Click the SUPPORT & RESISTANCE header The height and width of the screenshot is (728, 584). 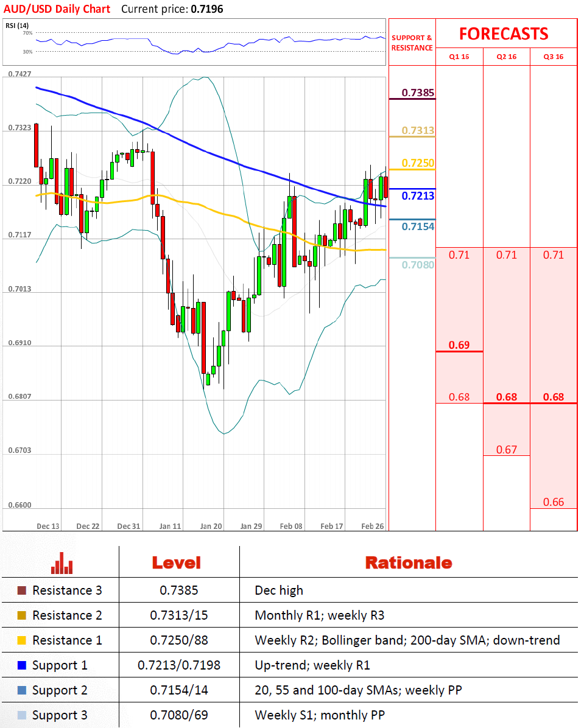tap(412, 43)
